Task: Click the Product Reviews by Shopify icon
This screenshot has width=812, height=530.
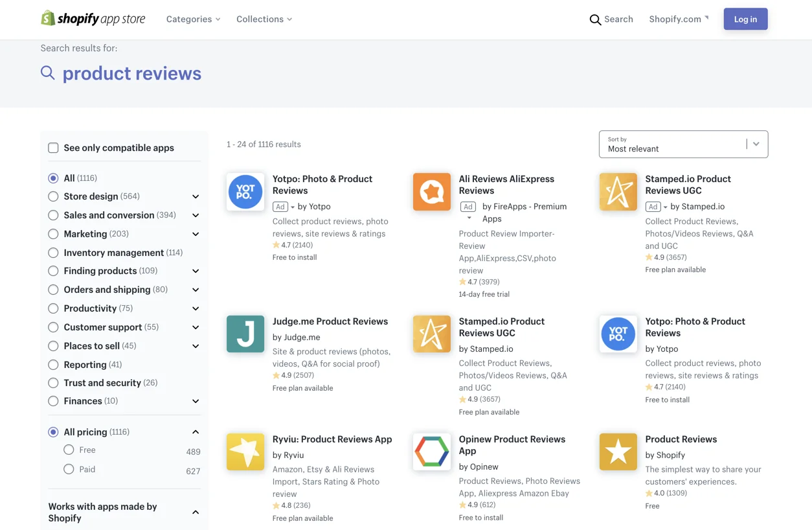Action: [x=618, y=452]
